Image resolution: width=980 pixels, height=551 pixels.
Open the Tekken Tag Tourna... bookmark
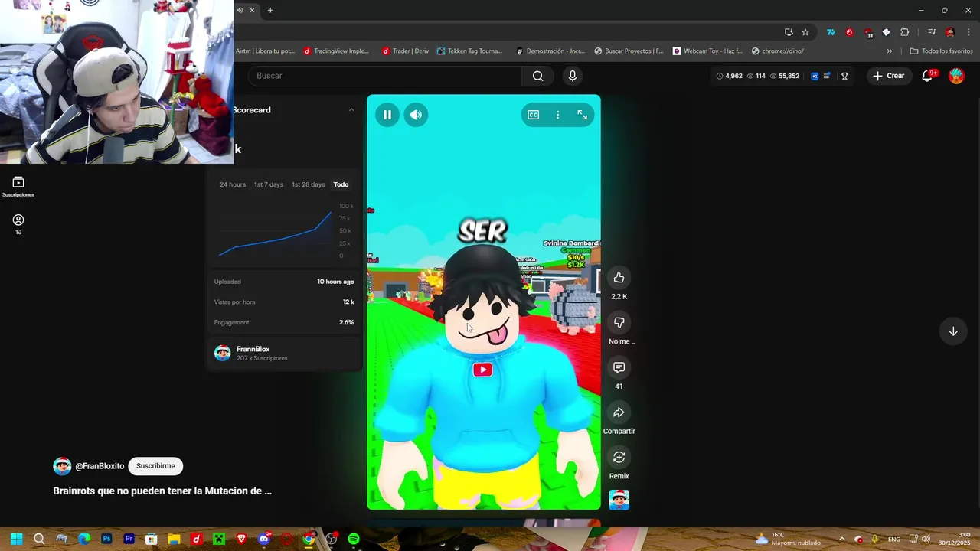point(470,51)
